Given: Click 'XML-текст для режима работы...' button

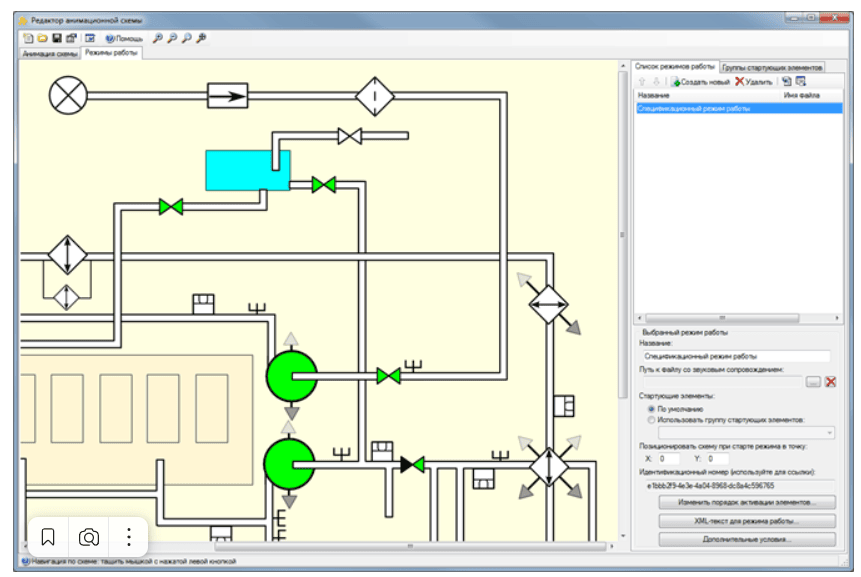Looking at the screenshot, I should point(747,521).
